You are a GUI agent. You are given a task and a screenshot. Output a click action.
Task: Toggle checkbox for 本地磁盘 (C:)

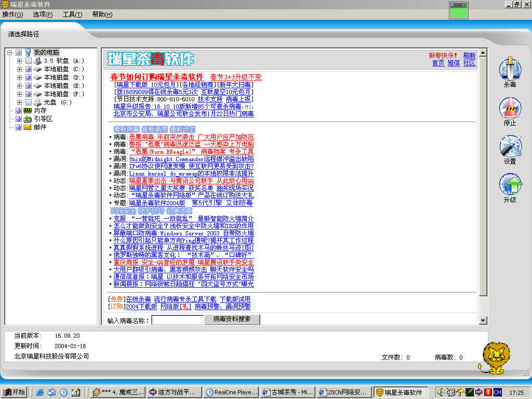click(29, 69)
